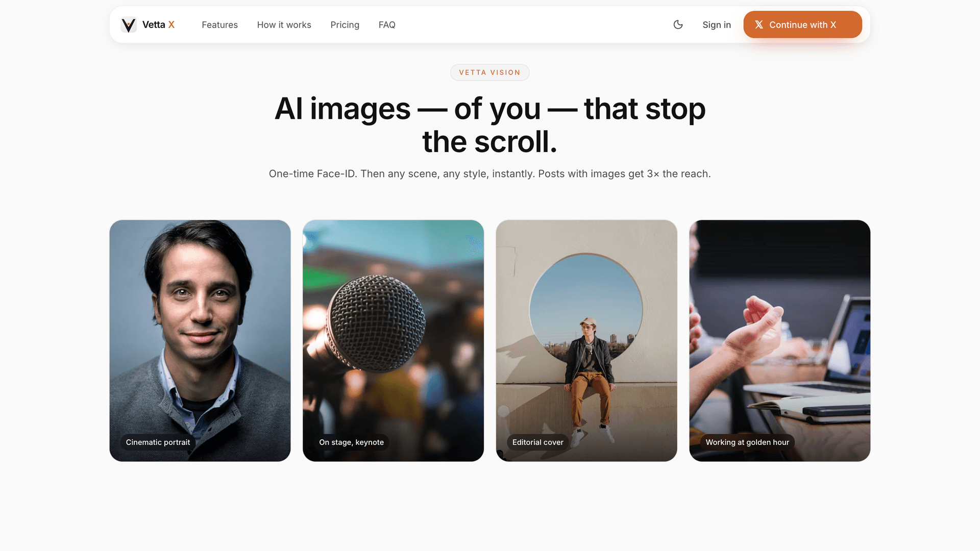Open the Working at golden hour card
Image resolution: width=980 pixels, height=551 pixels.
[x=779, y=340]
